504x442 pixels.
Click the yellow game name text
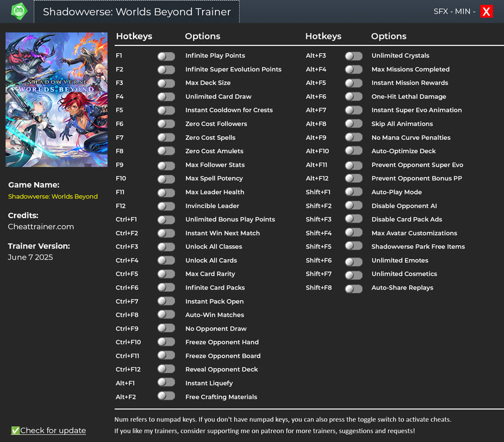click(53, 196)
